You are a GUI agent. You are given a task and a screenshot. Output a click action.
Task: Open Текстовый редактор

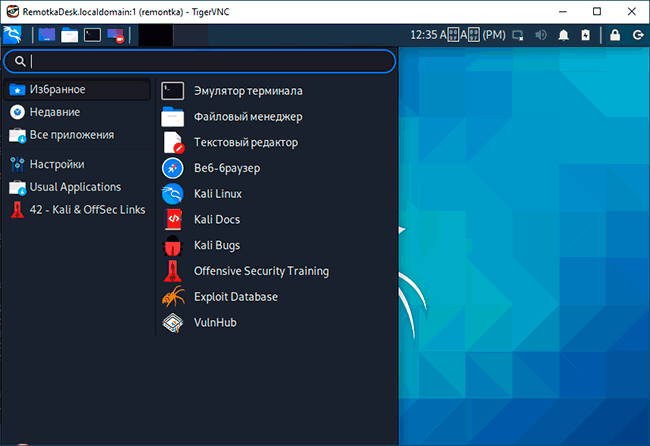pos(277,143)
